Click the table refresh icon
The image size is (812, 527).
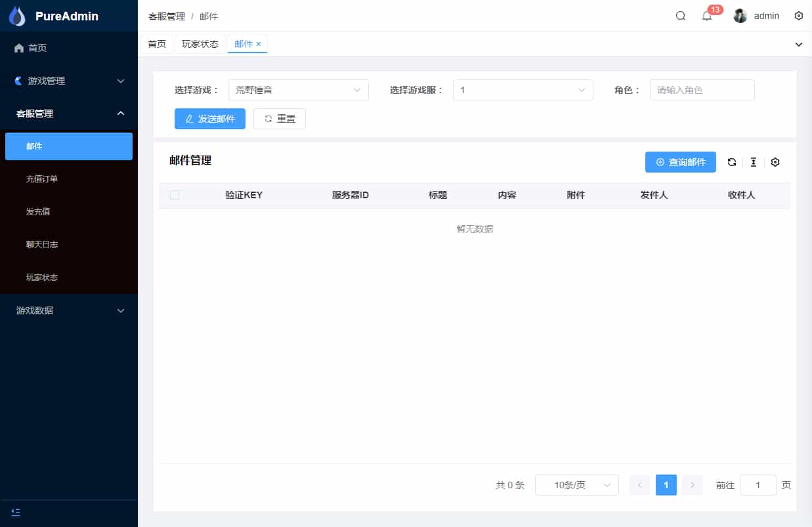point(732,162)
